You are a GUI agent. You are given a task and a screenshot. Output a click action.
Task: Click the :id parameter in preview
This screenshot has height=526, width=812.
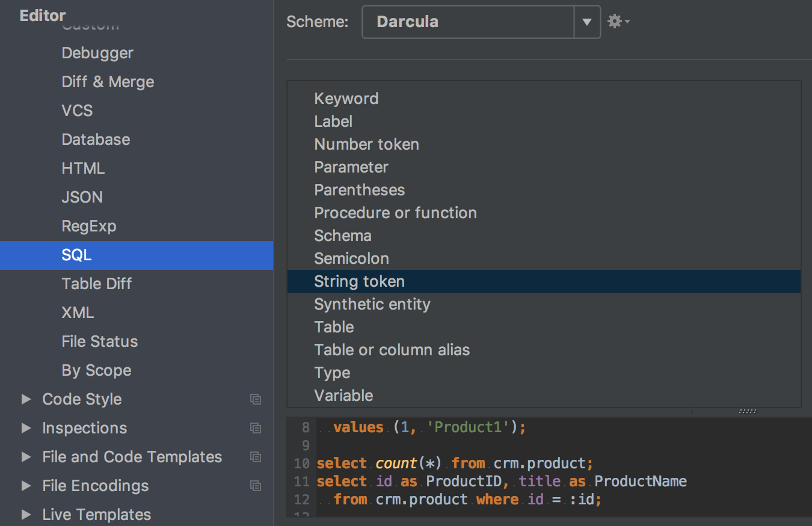coord(582,500)
